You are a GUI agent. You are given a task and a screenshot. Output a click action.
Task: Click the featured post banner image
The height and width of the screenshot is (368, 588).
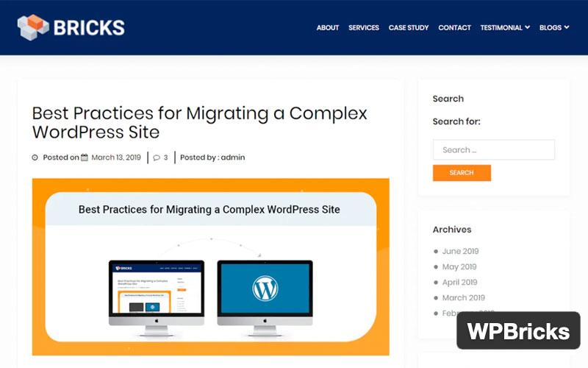[x=211, y=266]
